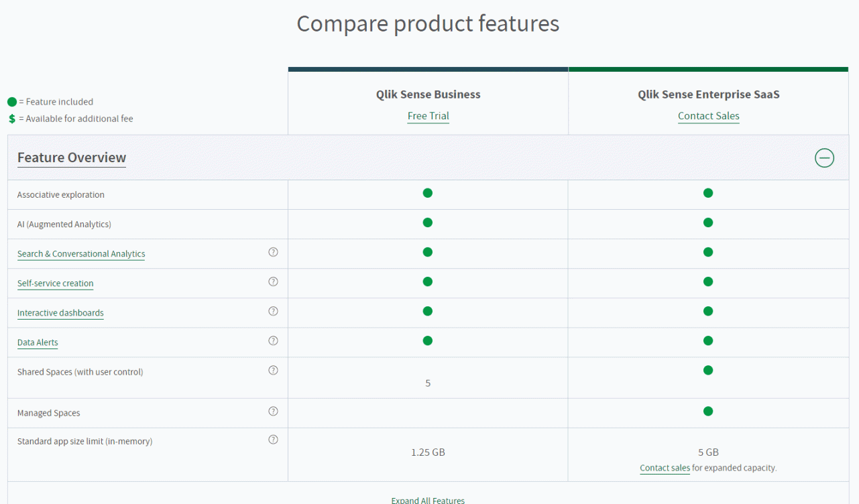Open help icon for Standard app size limit
859x504 pixels.
[273, 440]
